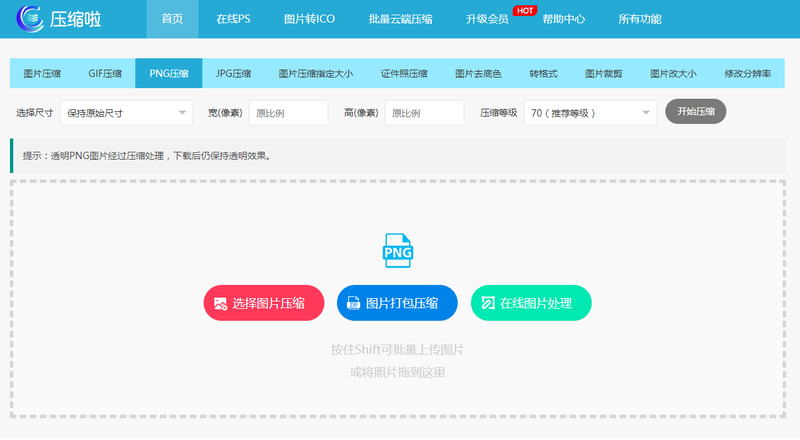Expand the 压缩等级 70 dropdown
Image resolution: width=800 pixels, height=440 pixels.
coord(590,113)
